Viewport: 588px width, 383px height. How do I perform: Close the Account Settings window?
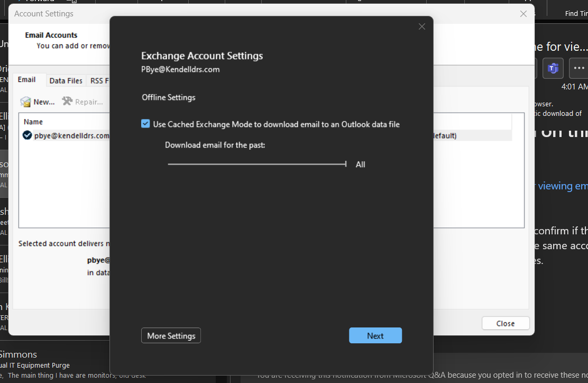click(523, 14)
